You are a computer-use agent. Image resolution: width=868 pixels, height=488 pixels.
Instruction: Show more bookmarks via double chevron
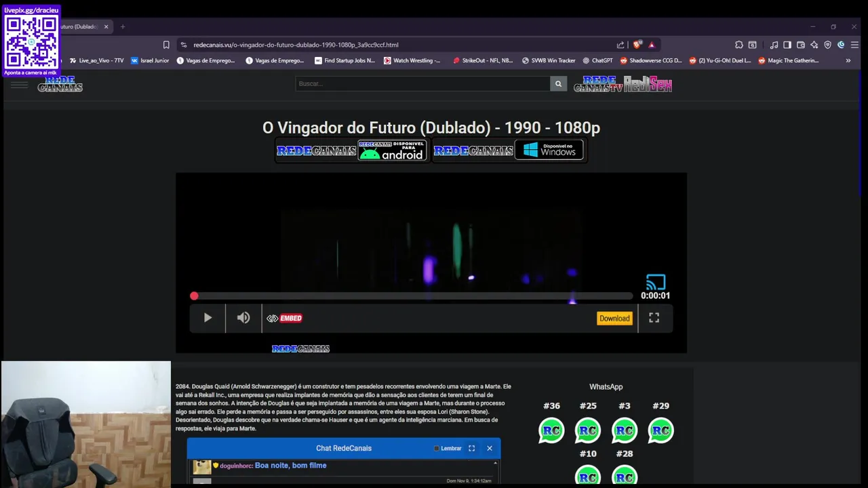coord(848,60)
